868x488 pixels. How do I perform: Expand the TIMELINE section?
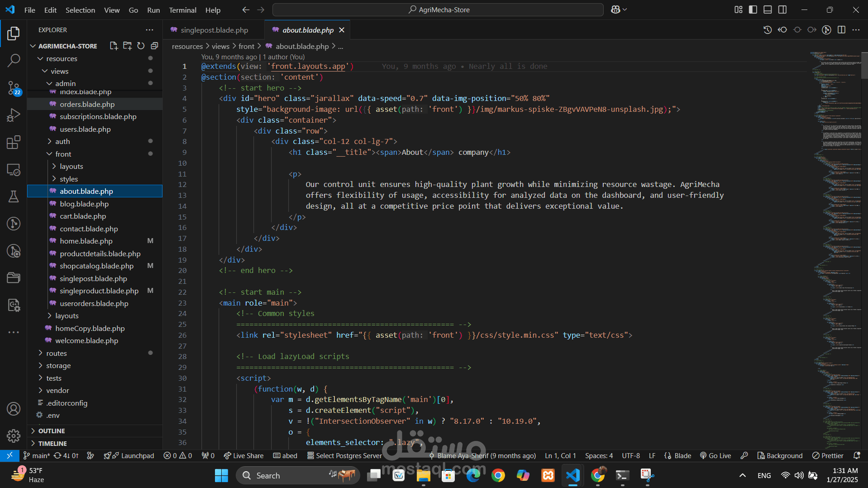point(52,444)
